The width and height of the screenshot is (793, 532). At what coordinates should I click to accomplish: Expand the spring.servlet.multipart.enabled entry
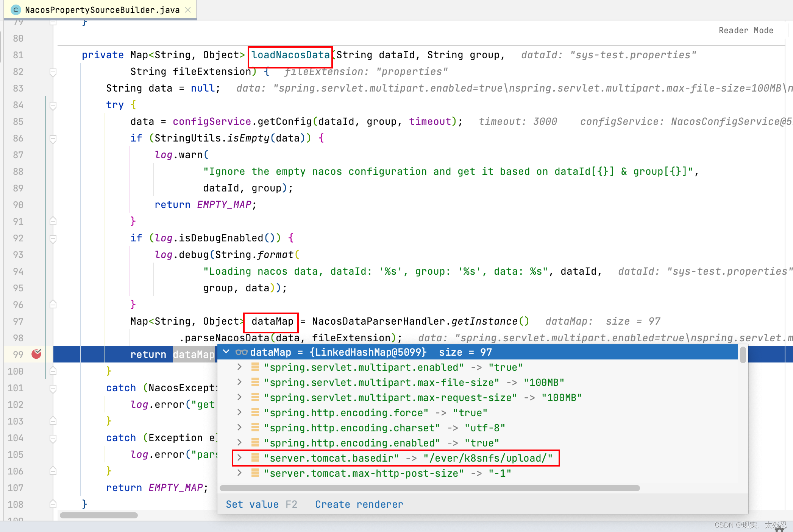(239, 367)
